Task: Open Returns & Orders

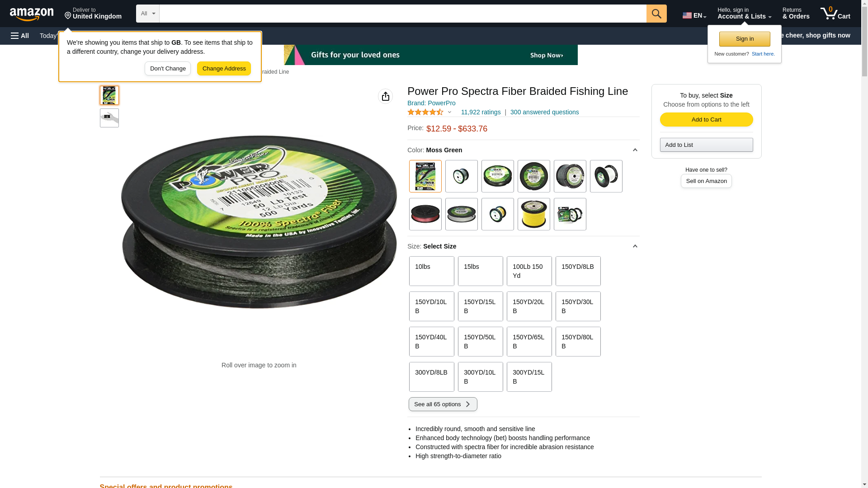Action: (796, 14)
